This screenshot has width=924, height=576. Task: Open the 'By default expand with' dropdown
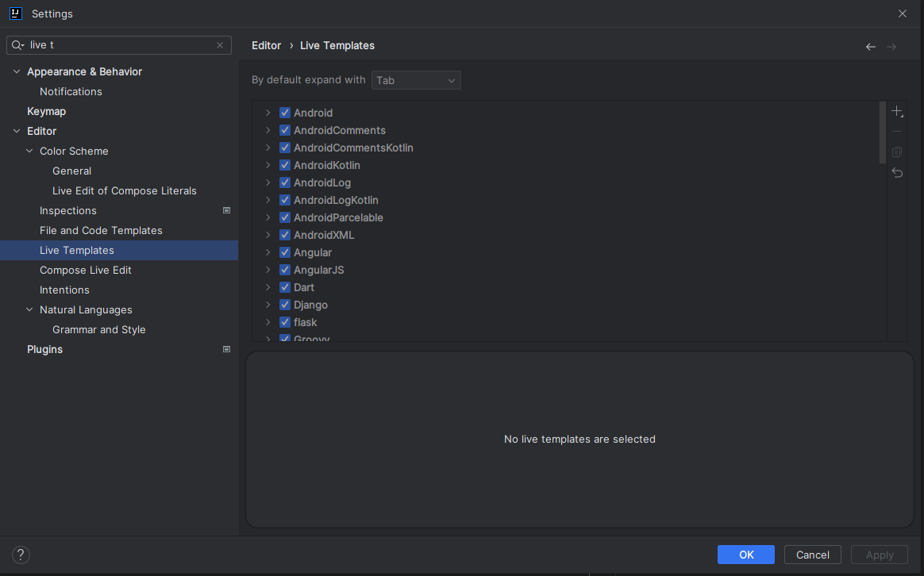coord(416,80)
